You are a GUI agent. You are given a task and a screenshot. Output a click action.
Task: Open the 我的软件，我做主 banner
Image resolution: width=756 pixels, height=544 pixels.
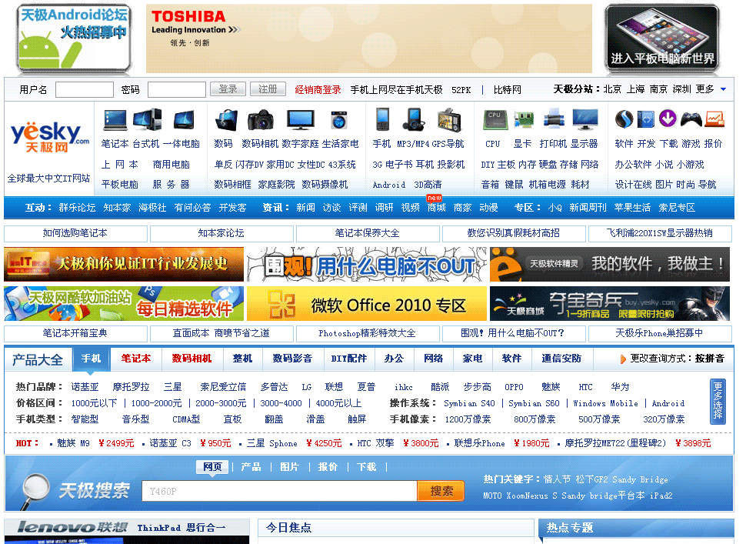610,264
